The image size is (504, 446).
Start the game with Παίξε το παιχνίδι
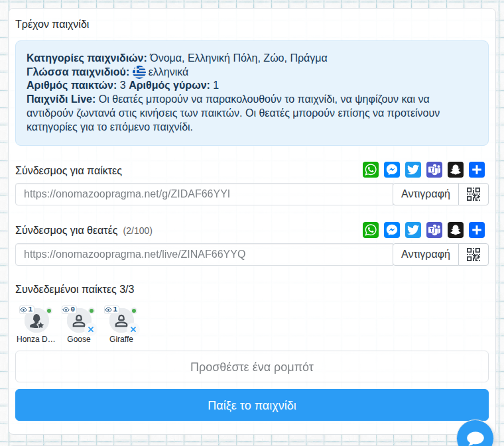point(252,405)
